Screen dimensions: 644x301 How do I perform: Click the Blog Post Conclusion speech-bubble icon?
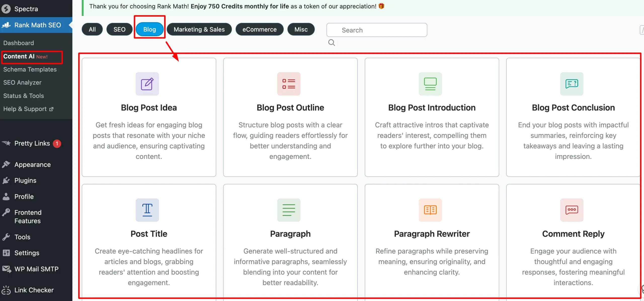pyautogui.click(x=572, y=84)
